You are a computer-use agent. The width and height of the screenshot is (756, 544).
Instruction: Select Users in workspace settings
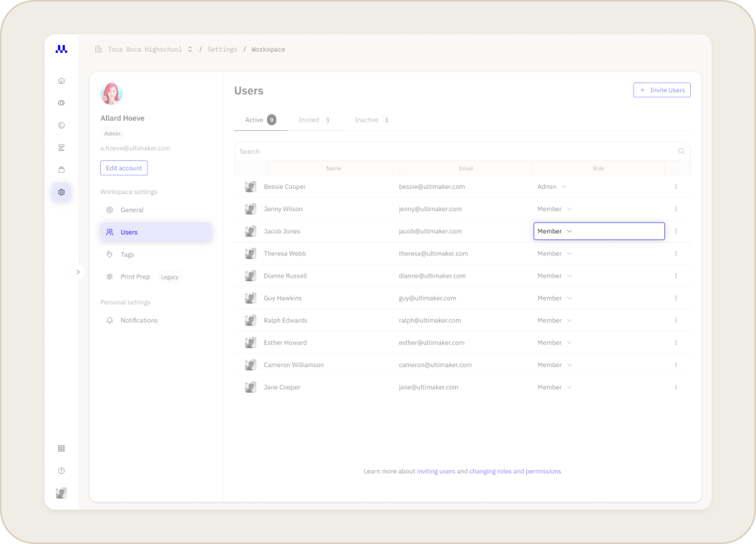[x=156, y=232]
